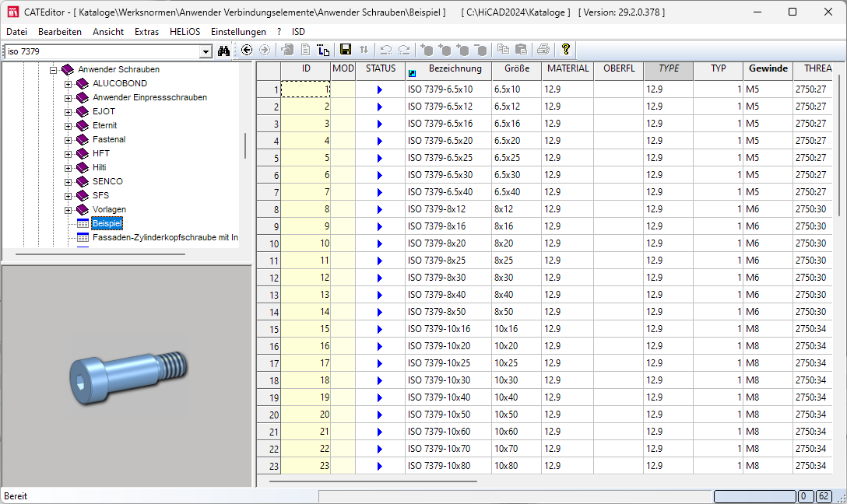Select the Fassaden-Zylinderkopfschraube table item
This screenshot has height=504, width=847.
click(x=165, y=237)
